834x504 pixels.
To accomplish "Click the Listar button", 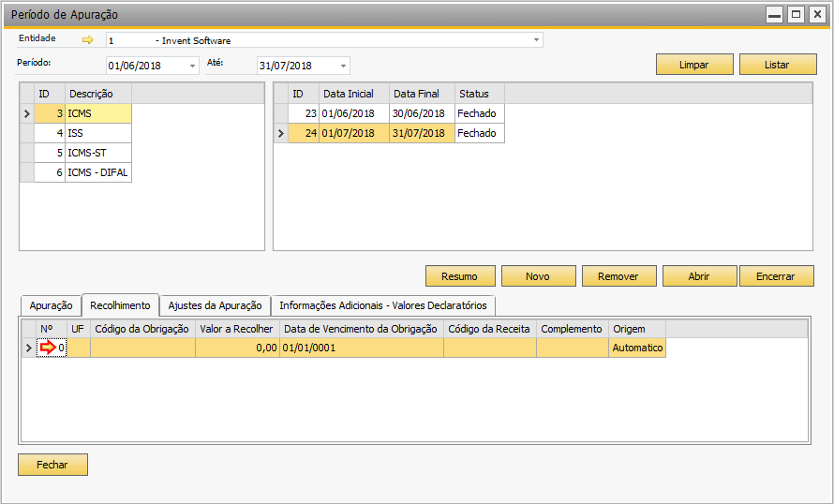I will point(777,65).
